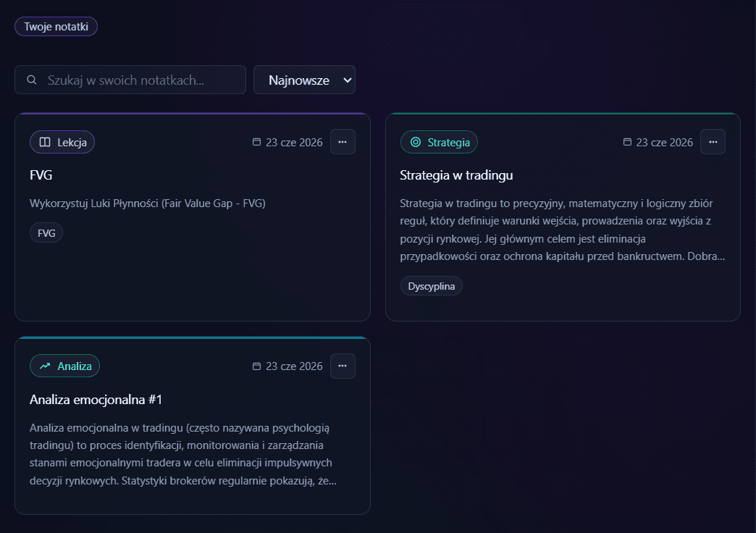Open the Najnowsze sort dropdown
756x533 pixels.
pyautogui.click(x=304, y=80)
